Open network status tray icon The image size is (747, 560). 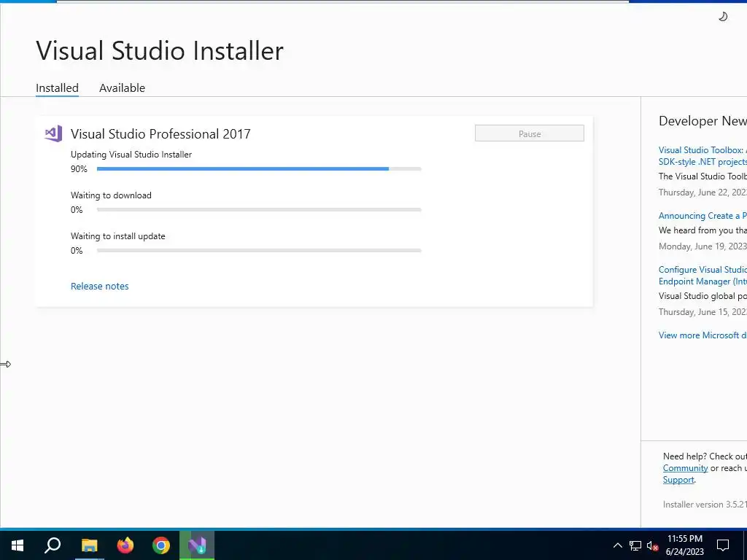tap(635, 545)
